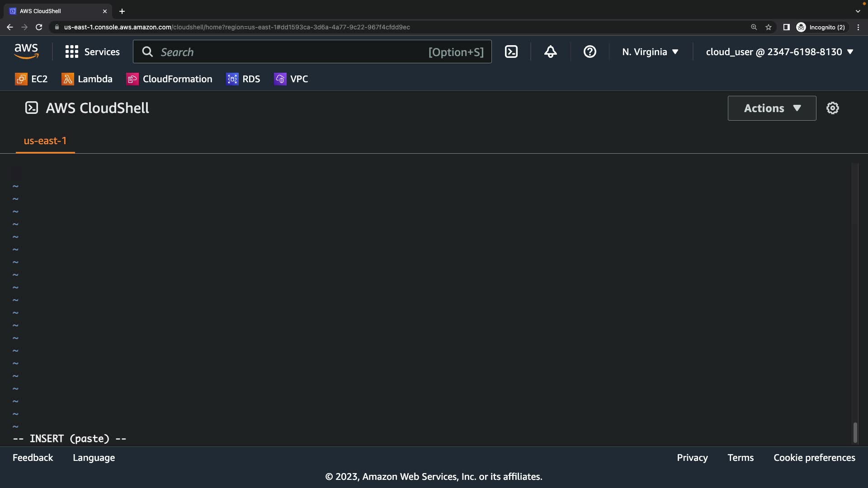Image resolution: width=868 pixels, height=488 pixels.
Task: Open the notifications bell
Action: (x=550, y=52)
